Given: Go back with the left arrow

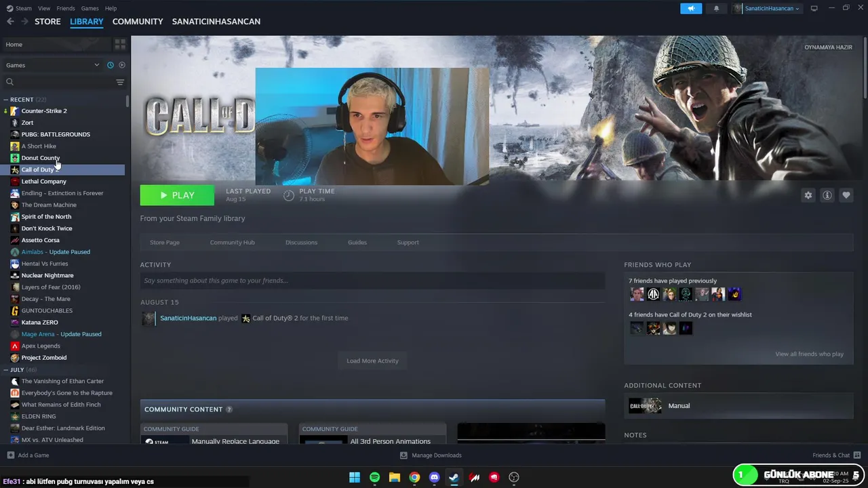Looking at the screenshot, I should 10,22.
